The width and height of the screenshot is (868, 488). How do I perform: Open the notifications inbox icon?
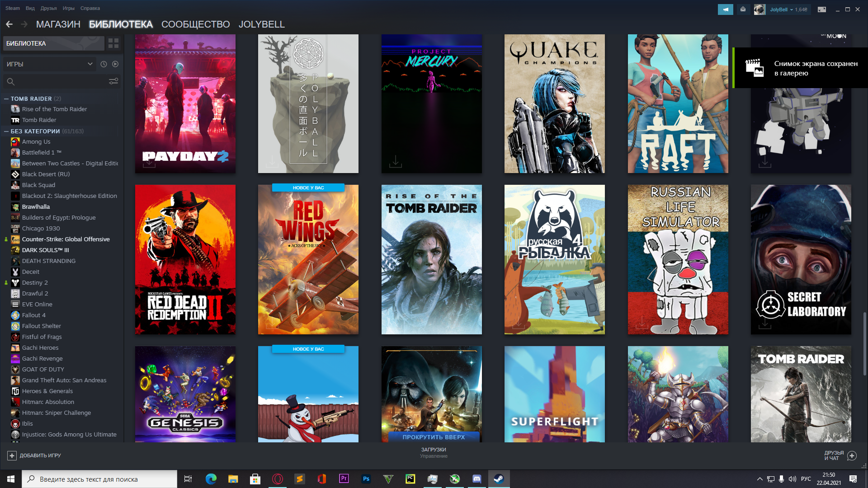click(743, 9)
